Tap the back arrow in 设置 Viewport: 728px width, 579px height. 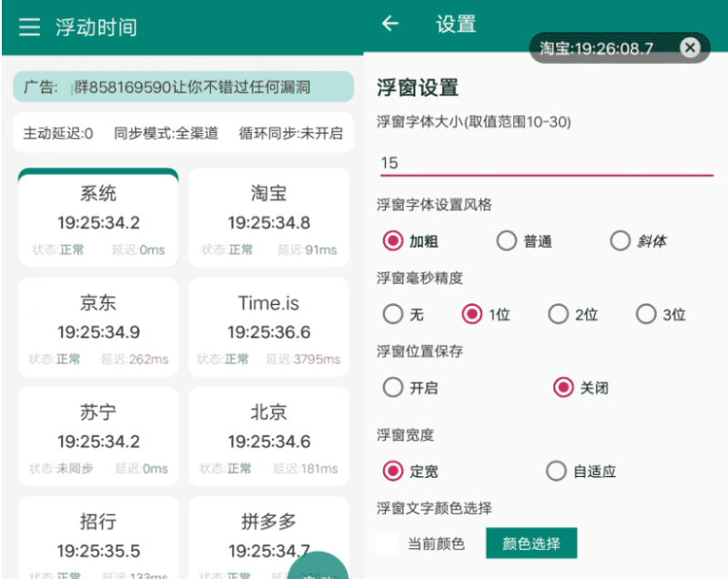click(390, 24)
